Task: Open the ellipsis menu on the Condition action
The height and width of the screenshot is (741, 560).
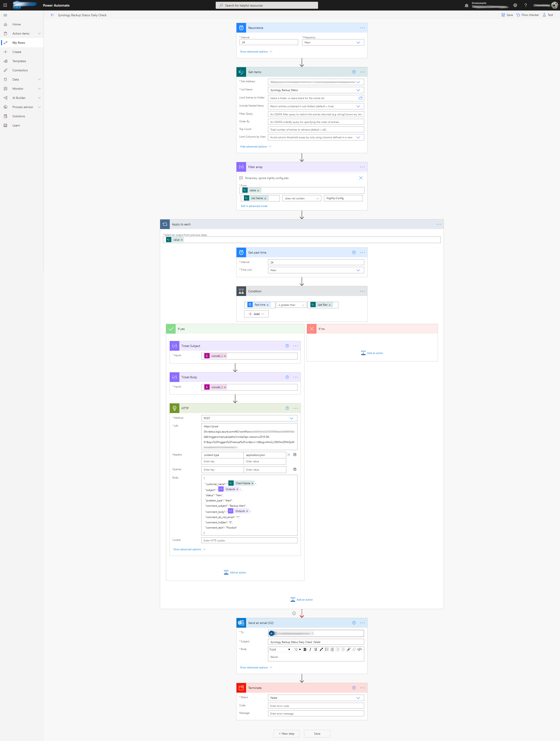Action: pyautogui.click(x=362, y=291)
